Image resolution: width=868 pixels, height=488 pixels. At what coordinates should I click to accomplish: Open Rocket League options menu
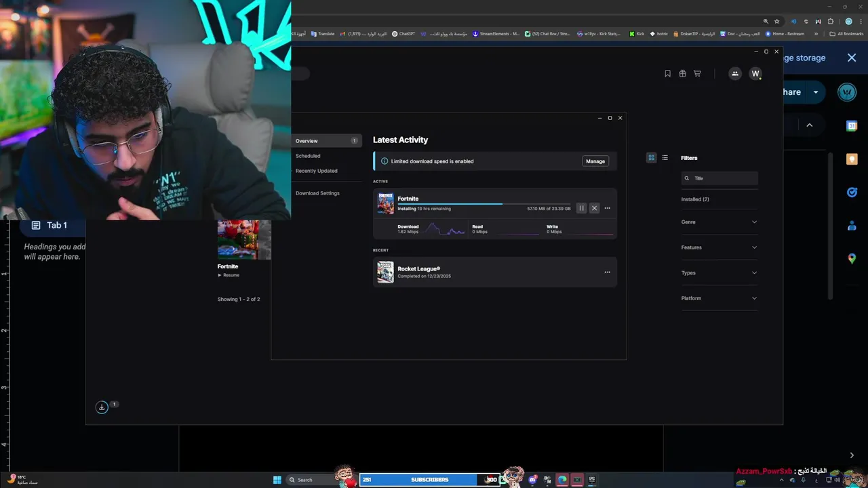pyautogui.click(x=607, y=272)
